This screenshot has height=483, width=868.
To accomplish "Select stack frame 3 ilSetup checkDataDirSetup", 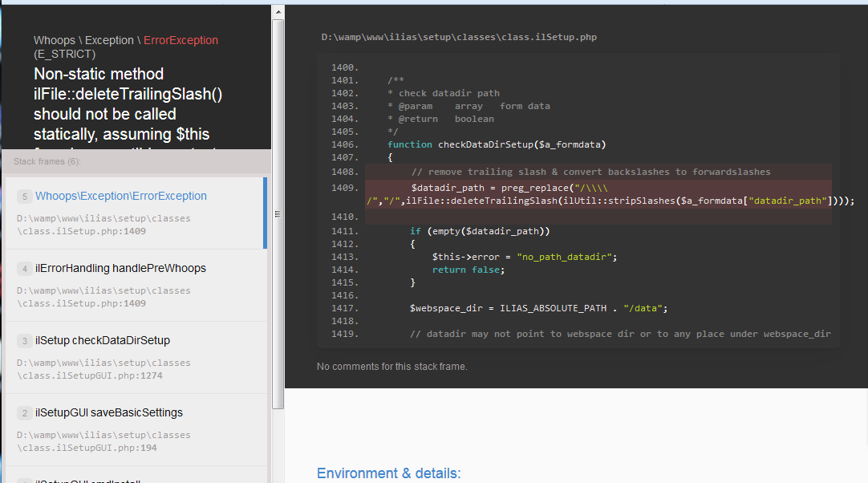I will point(136,358).
